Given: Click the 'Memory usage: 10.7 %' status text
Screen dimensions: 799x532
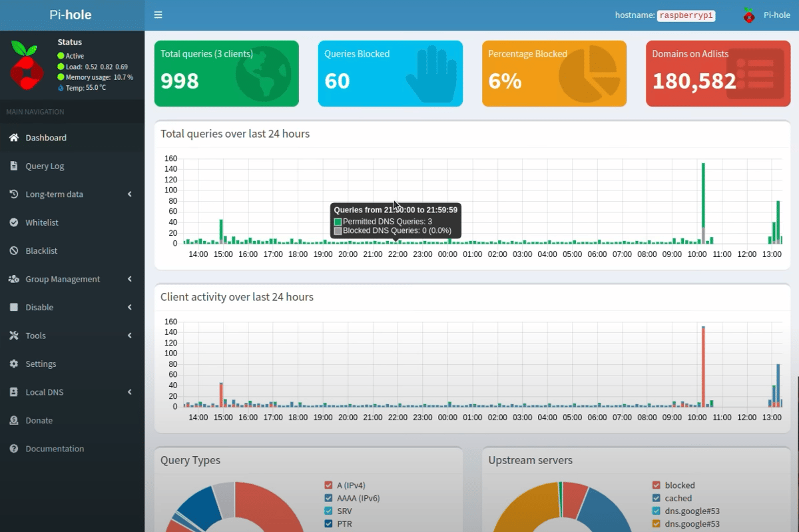Looking at the screenshot, I should point(99,77).
